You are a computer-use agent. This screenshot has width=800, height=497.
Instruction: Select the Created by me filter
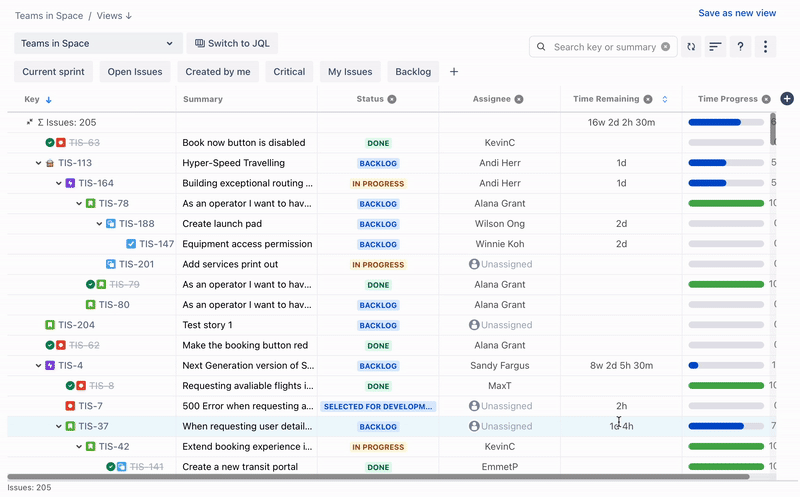pyautogui.click(x=218, y=72)
